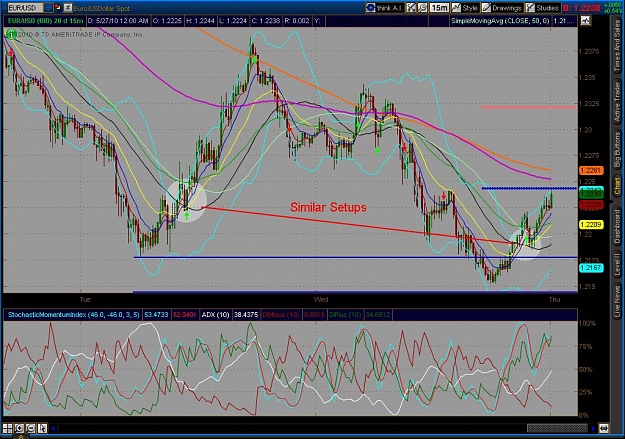Click the ADX value 38.4375
The height and width of the screenshot is (439, 625).
(x=246, y=315)
